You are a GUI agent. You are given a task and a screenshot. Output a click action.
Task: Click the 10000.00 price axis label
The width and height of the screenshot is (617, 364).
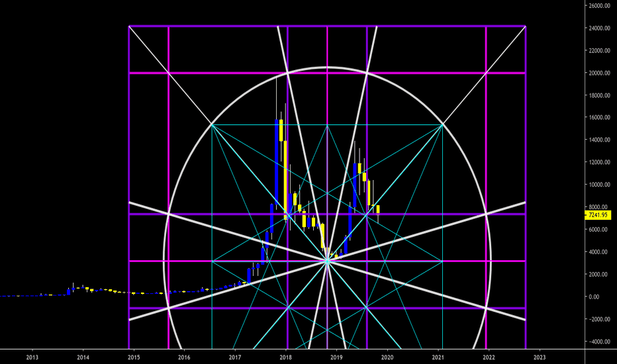[x=599, y=185]
